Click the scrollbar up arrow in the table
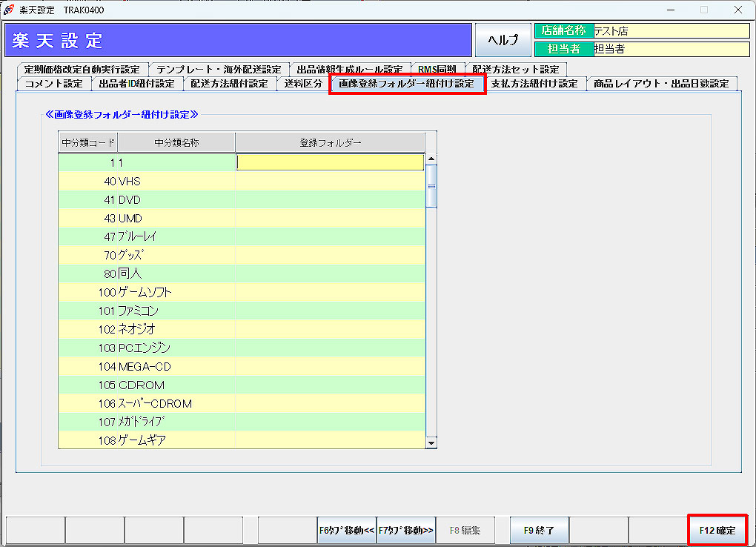756x547 pixels. (x=431, y=159)
